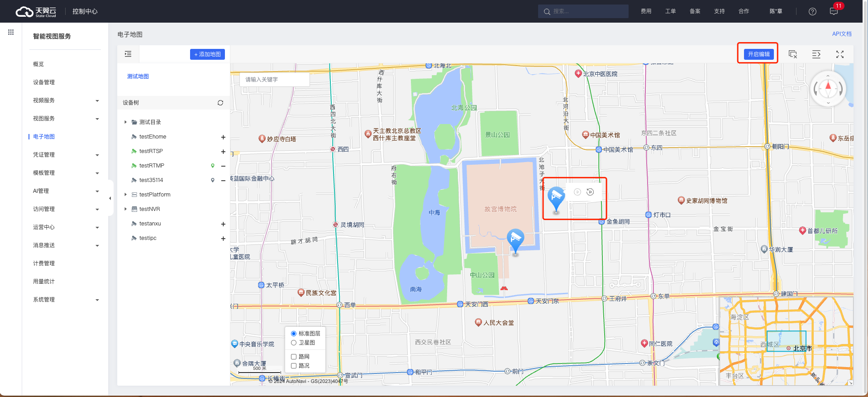Click the camera marker on 故宫博物院

515,241
